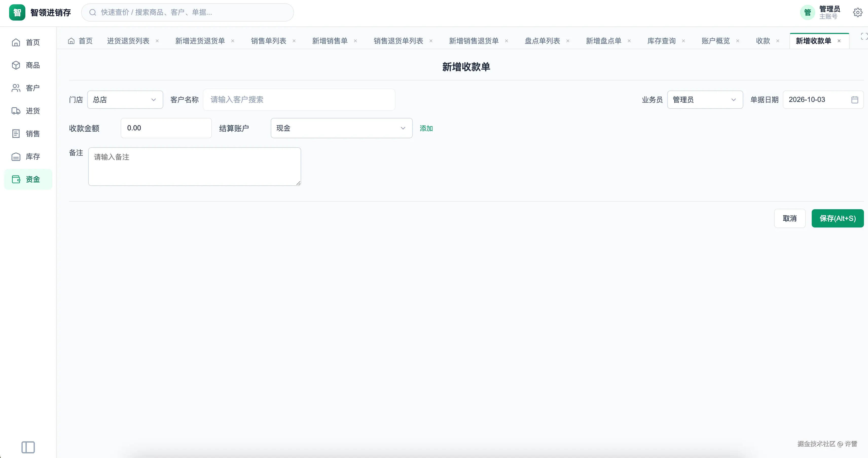Switch to the 新增销售单 tab
The height and width of the screenshot is (458, 868).
(330, 41)
